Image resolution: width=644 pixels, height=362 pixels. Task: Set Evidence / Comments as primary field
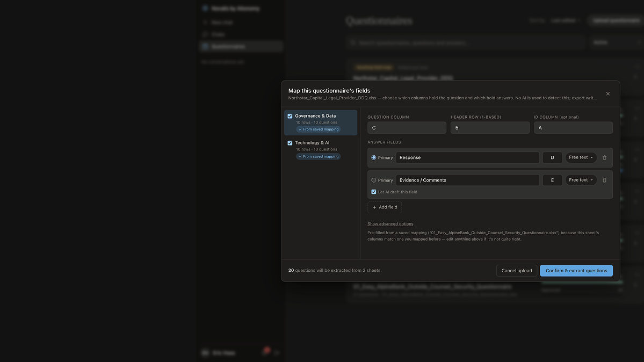(x=374, y=180)
